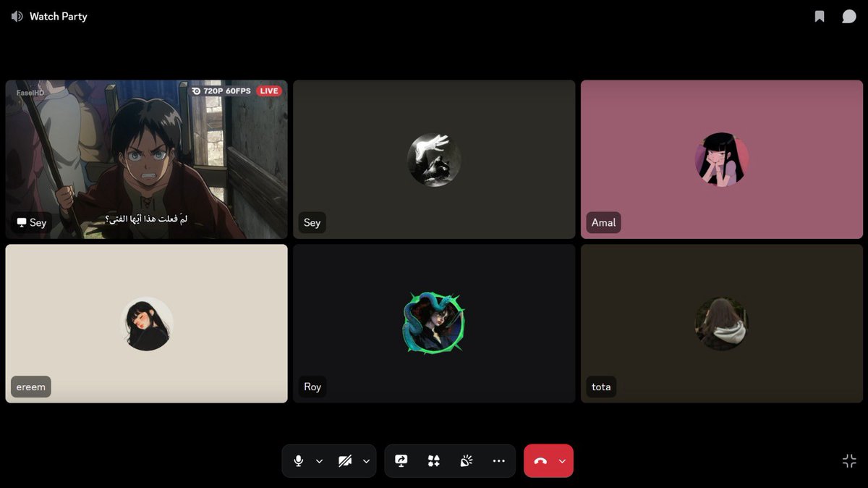The width and height of the screenshot is (868, 488).
Task: Exit full screen view
Action: click(849, 461)
